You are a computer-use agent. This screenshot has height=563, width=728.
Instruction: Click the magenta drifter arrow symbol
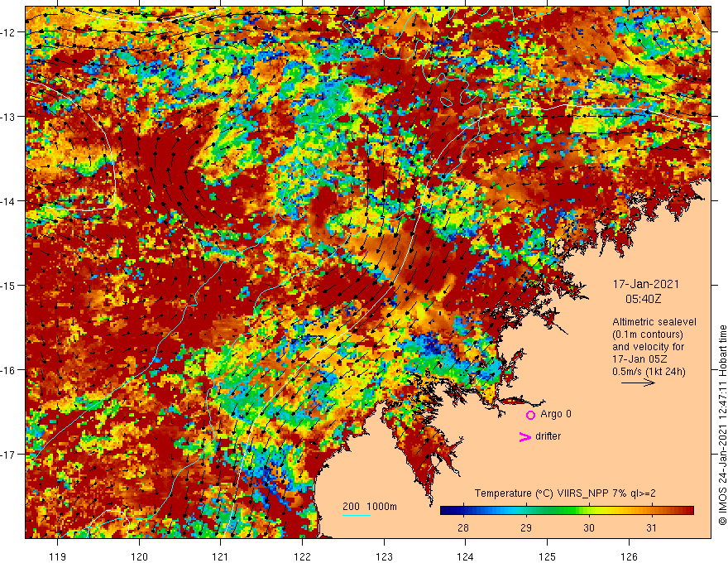pyautogui.click(x=524, y=436)
